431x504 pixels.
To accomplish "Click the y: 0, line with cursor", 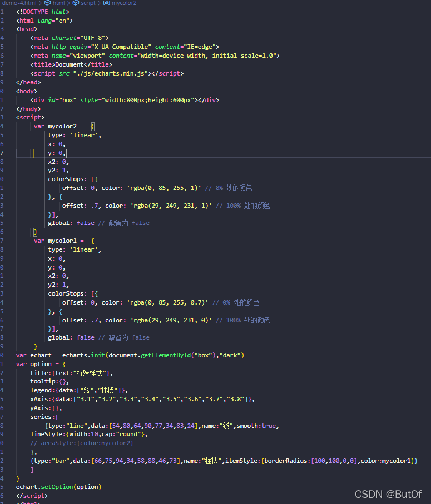I will click(57, 153).
